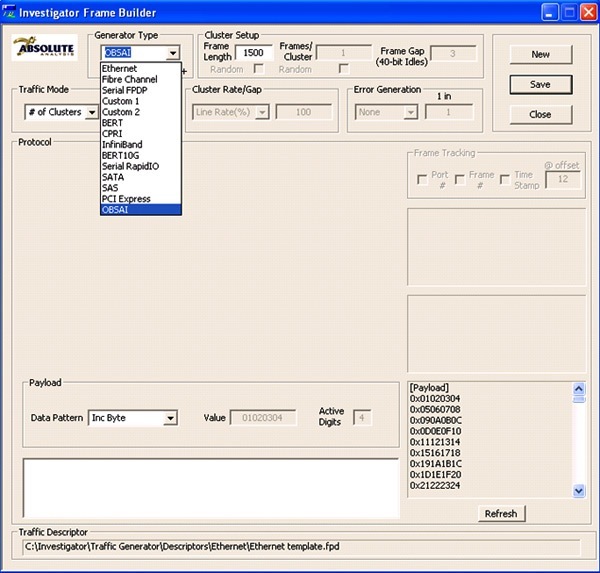
Task: Select BERT10G generator type
Action: point(140,155)
